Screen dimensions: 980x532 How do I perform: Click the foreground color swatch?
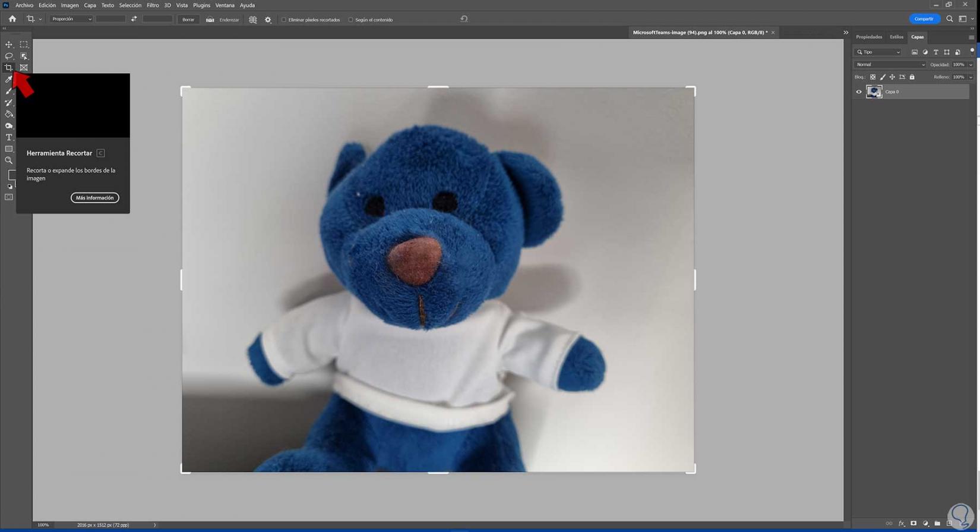pos(12,175)
